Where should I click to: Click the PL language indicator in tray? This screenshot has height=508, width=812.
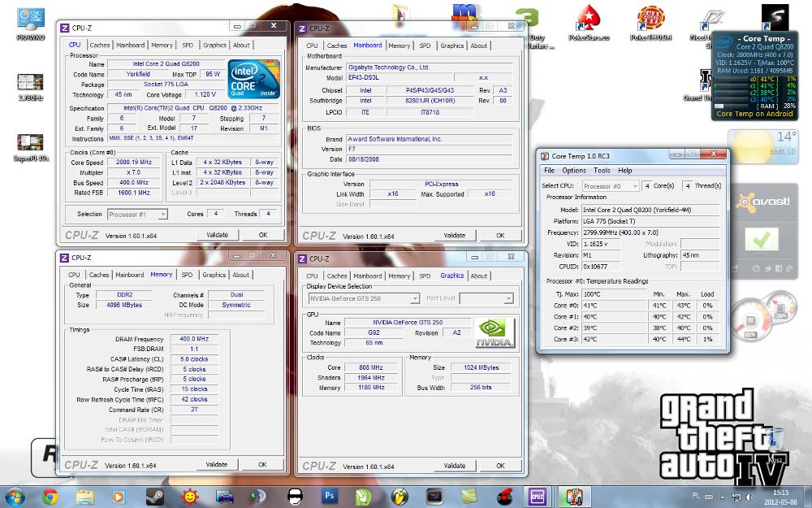coord(696,496)
